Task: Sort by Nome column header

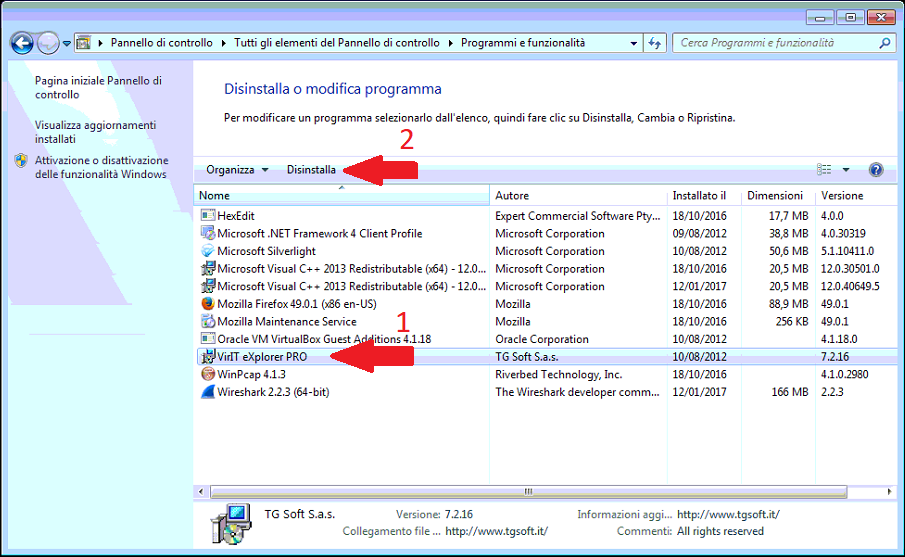Action: coord(341,196)
